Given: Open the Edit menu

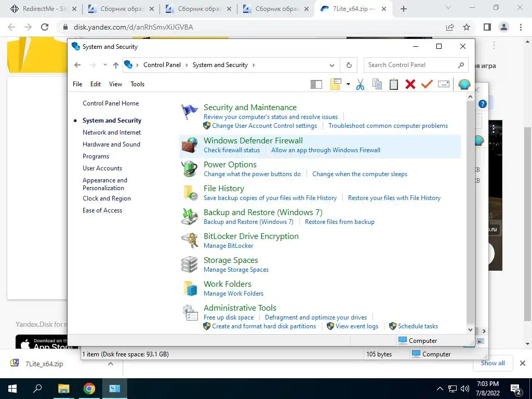Looking at the screenshot, I should (96, 84).
